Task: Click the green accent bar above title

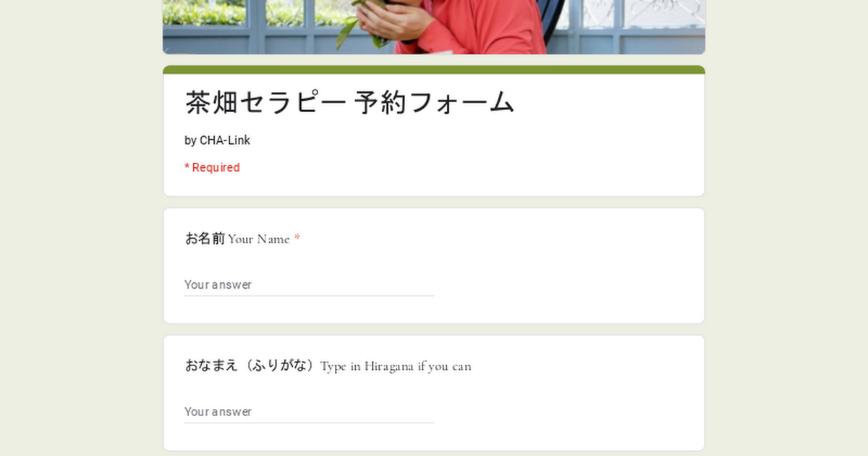Action: coord(434,69)
